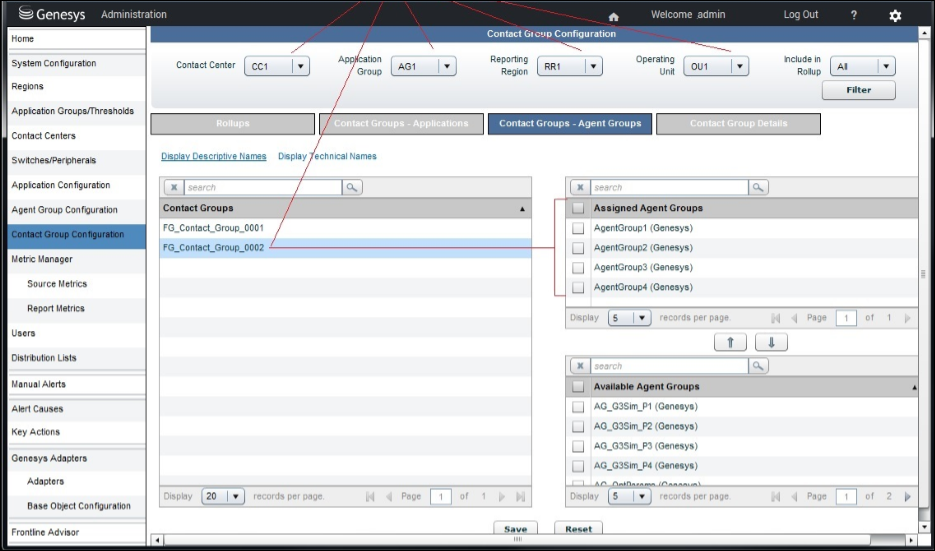
Task: Check the AG_G3Sim_P2 (Genesys) checkbox
Action: [578, 426]
